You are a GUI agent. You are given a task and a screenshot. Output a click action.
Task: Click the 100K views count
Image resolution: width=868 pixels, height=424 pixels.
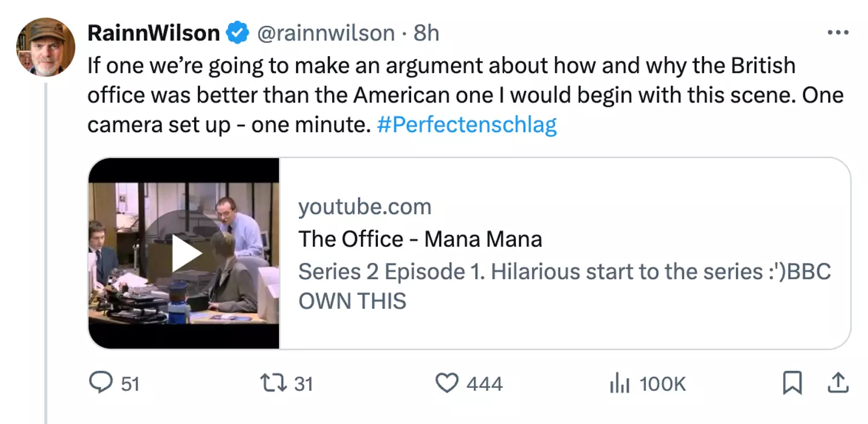(x=662, y=384)
